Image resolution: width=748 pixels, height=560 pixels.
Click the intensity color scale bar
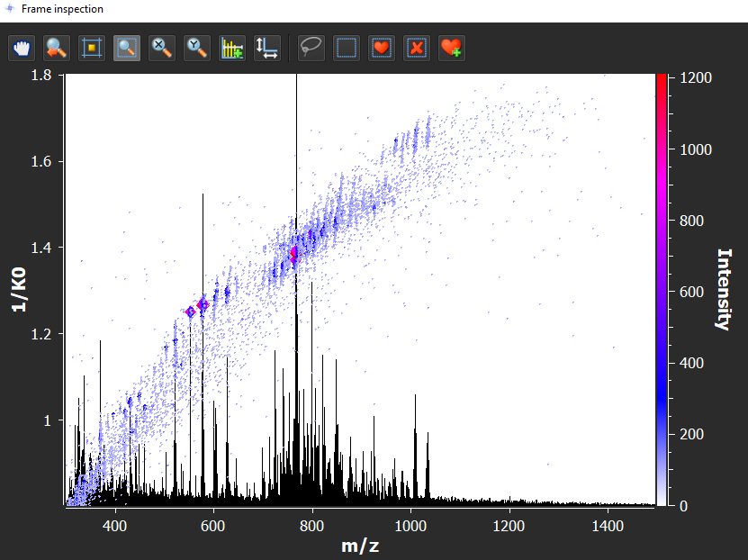(662, 290)
